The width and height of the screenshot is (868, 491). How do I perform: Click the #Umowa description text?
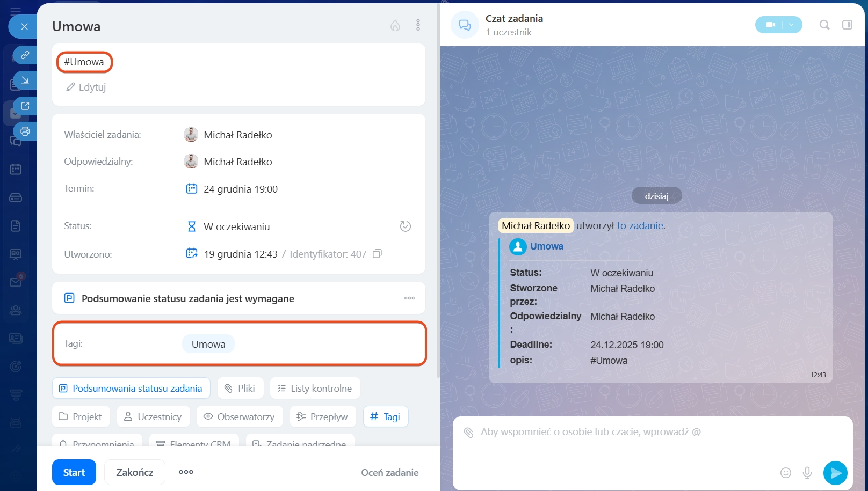84,62
